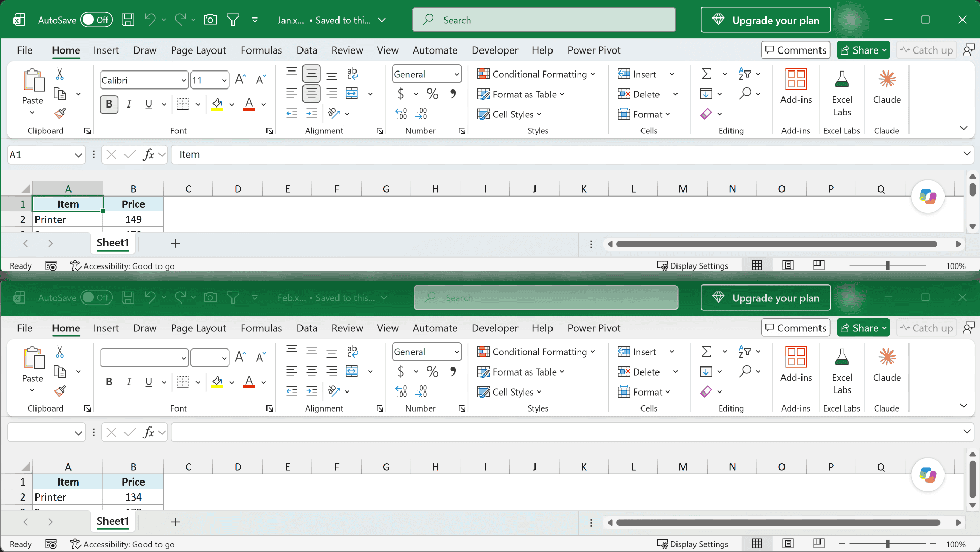
Task: Click the camera icon in the Jan window toolbar
Action: coord(210,20)
